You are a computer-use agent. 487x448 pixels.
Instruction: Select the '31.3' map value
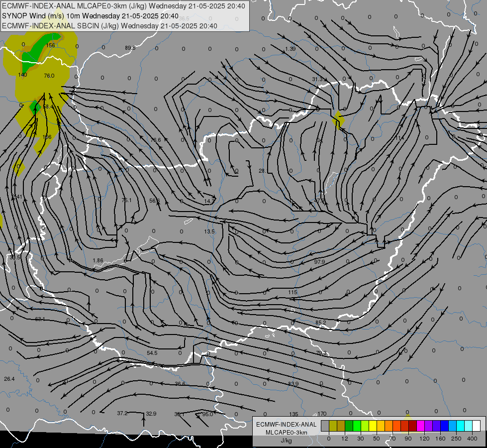[x=317, y=79]
